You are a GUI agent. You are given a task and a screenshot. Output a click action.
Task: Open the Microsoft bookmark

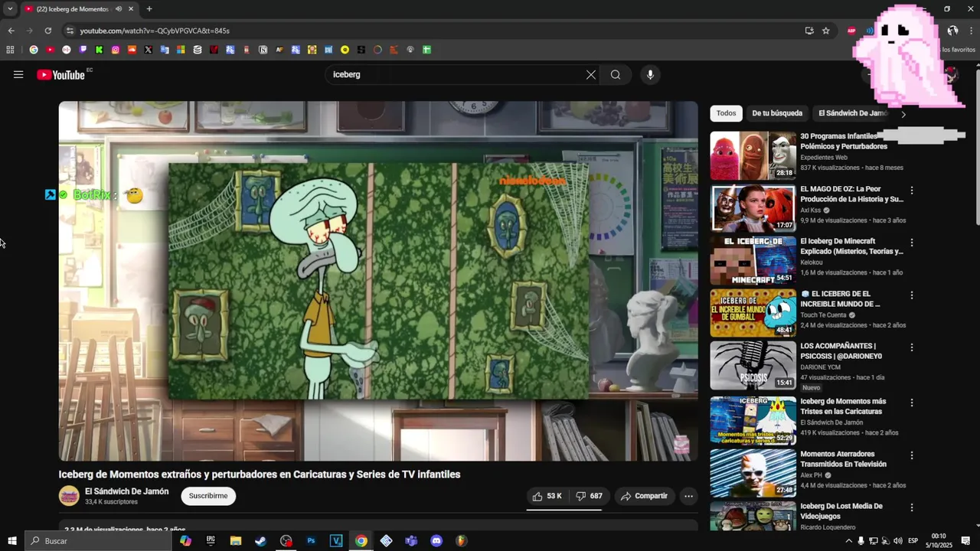[181, 50]
